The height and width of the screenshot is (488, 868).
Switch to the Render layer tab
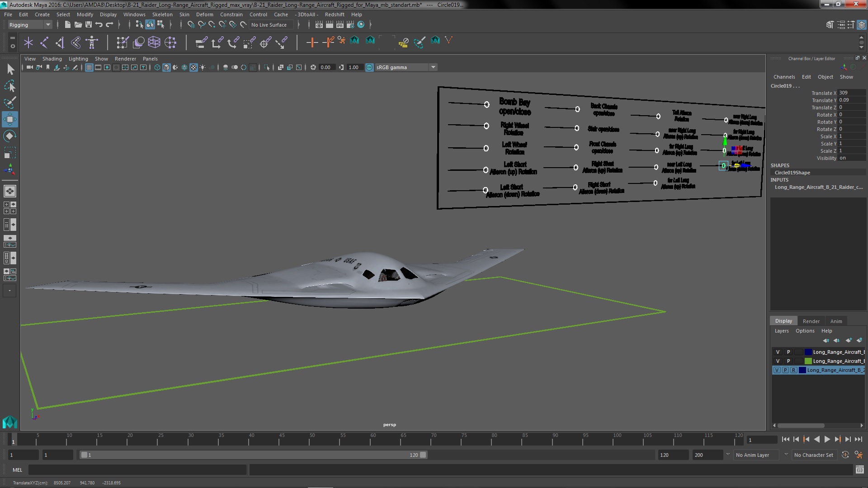[811, 321]
